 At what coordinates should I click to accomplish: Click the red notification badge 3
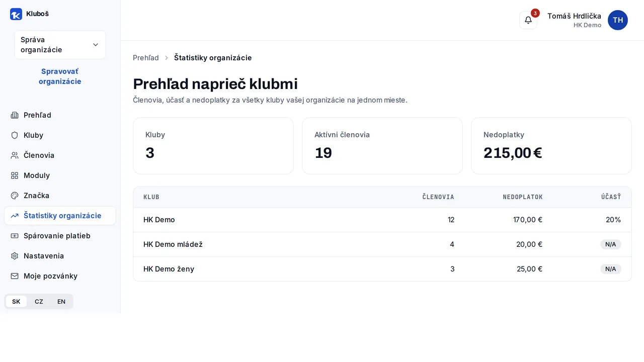[535, 13]
